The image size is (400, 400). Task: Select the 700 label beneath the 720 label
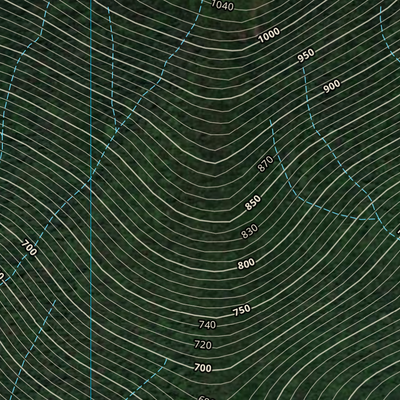pos(203,368)
